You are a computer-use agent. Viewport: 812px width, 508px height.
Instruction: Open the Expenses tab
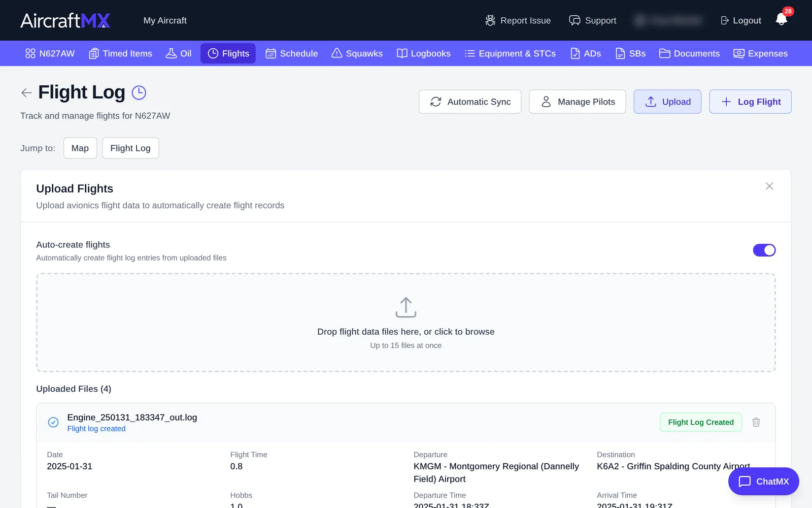761,53
